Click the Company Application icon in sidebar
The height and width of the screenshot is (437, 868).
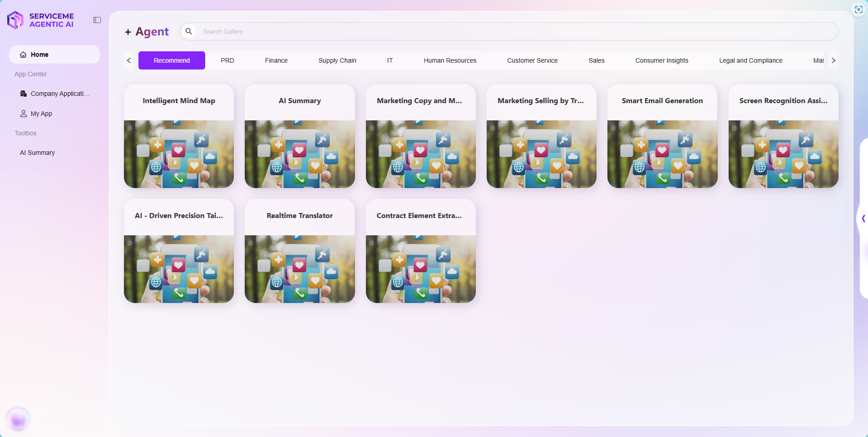24,94
